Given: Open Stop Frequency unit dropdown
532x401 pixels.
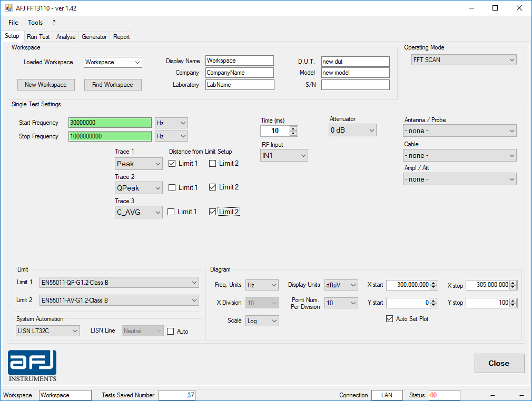Looking at the screenshot, I should [x=171, y=136].
